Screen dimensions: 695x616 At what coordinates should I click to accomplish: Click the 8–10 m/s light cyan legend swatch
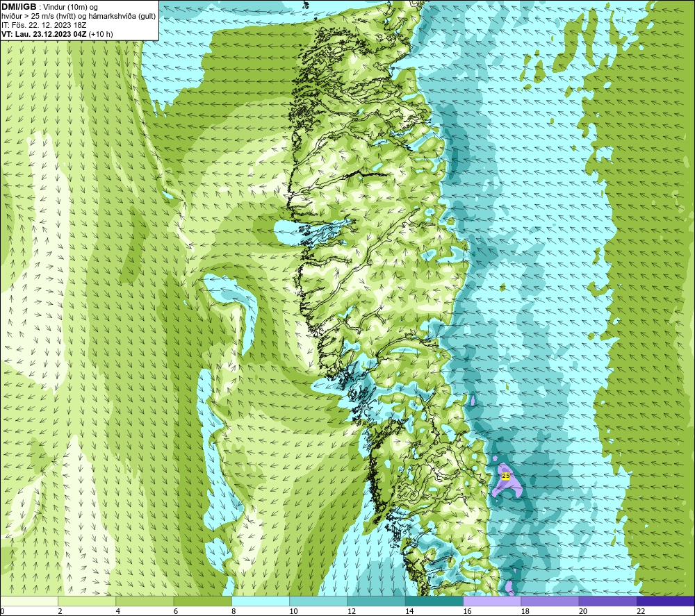click(x=261, y=601)
